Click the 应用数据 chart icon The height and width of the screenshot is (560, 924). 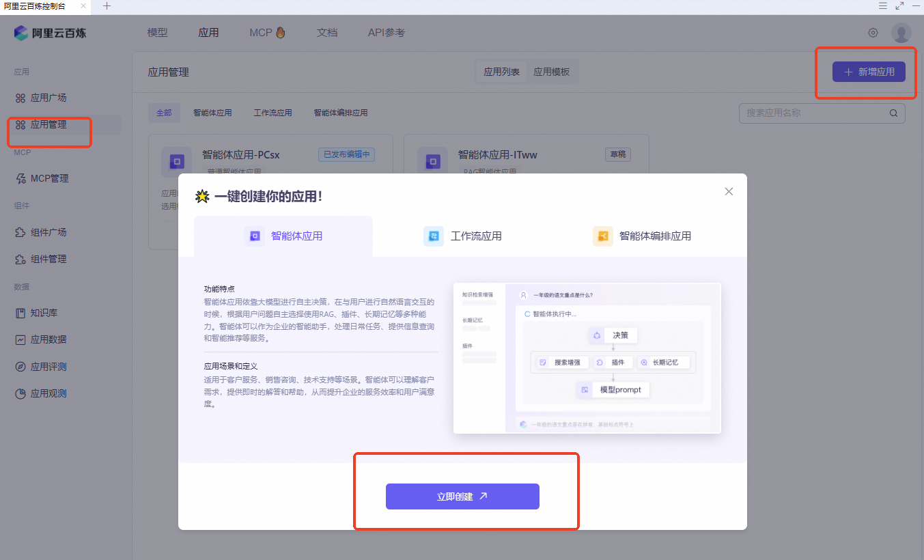pos(20,339)
